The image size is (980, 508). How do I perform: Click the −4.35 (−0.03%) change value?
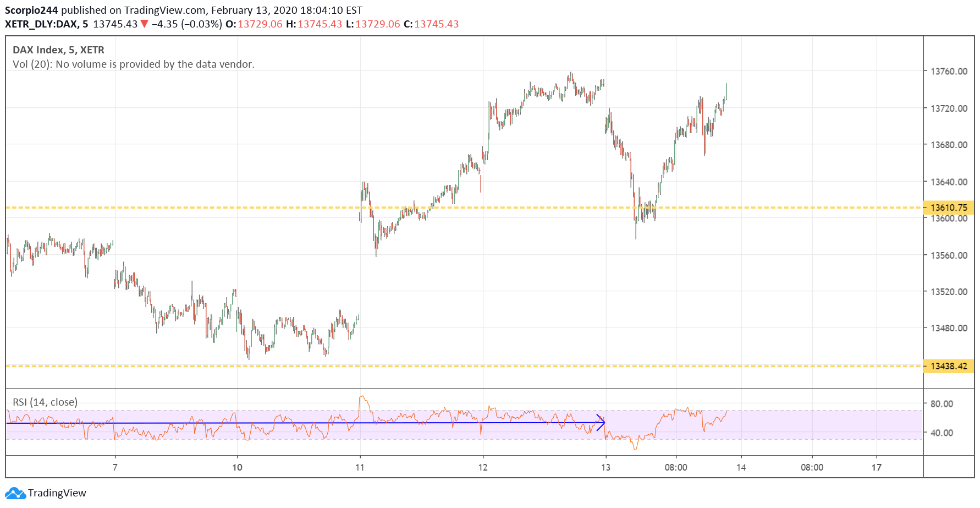187,24
